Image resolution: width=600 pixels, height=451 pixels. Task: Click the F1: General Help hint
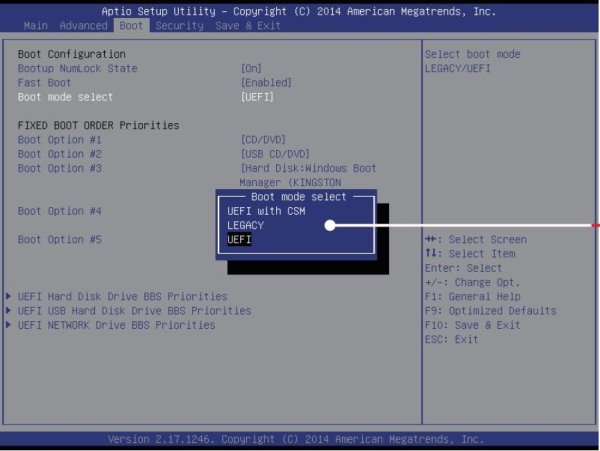[x=473, y=296]
